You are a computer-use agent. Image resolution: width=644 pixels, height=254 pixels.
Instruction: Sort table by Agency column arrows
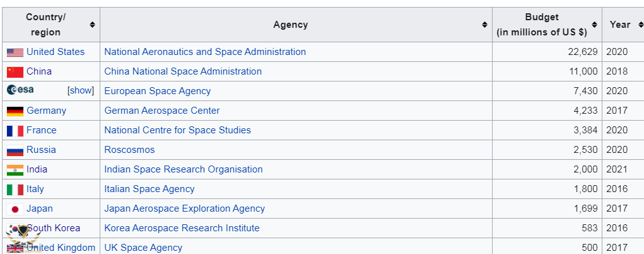[x=485, y=25]
